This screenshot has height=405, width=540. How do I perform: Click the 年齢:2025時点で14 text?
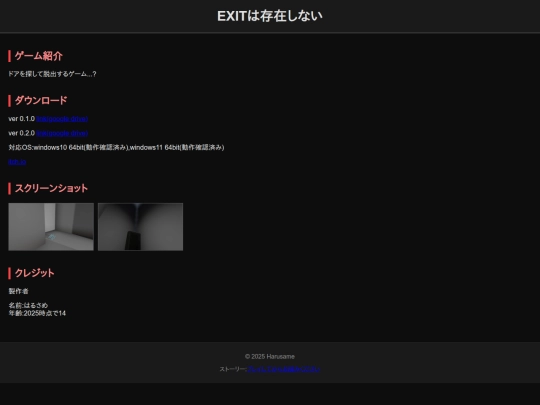coord(37,313)
